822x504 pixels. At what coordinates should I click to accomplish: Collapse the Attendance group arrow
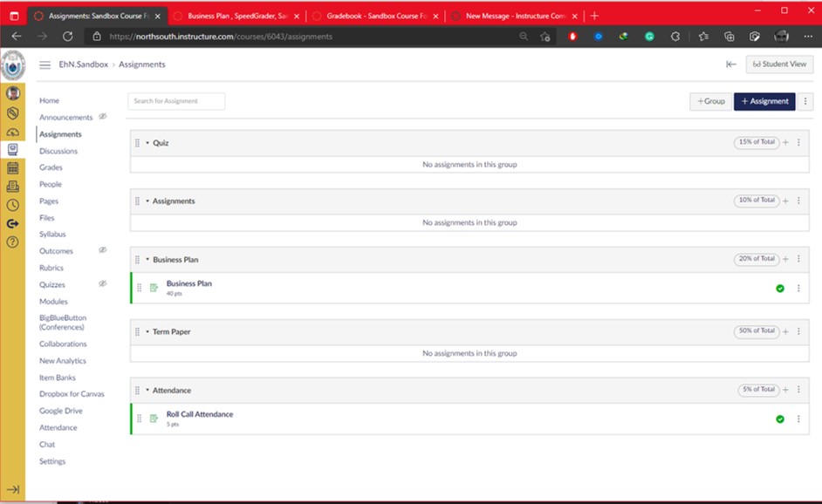coord(147,390)
